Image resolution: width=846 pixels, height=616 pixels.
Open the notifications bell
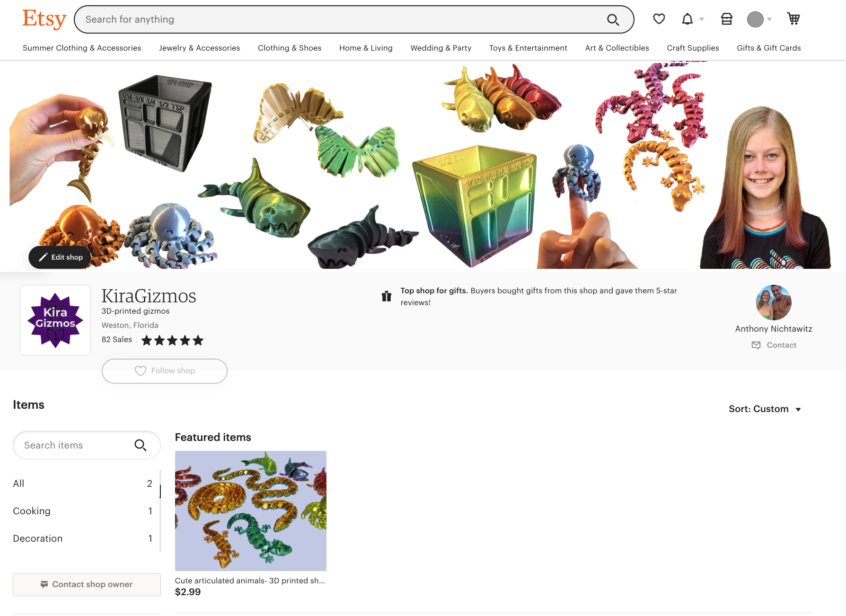[x=687, y=19]
